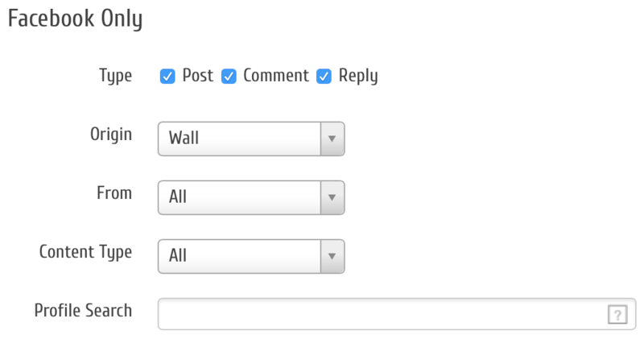Open the Content Type dropdown
This screenshot has height=339, width=644.
point(241,256)
